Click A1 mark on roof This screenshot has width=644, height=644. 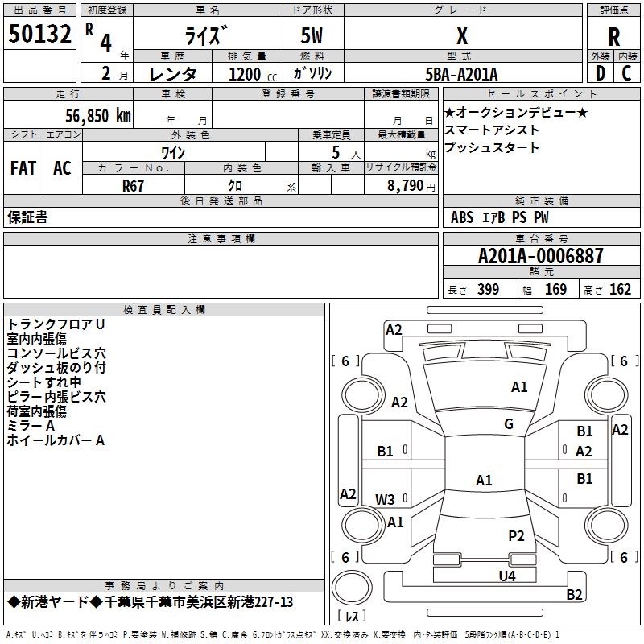point(484,480)
